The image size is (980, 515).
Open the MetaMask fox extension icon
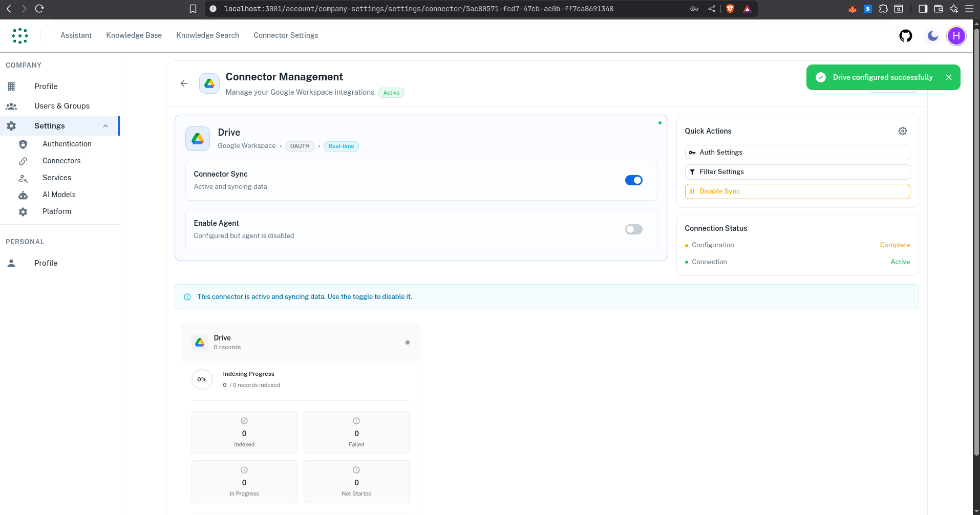click(x=852, y=9)
